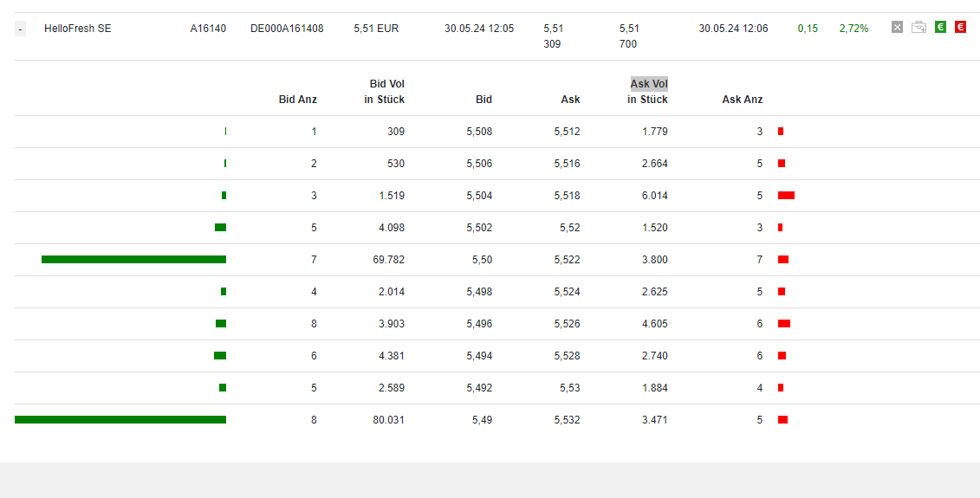The image size is (980, 498).
Task: Collapse the HelloFresh SE order book
Action: [x=20, y=29]
